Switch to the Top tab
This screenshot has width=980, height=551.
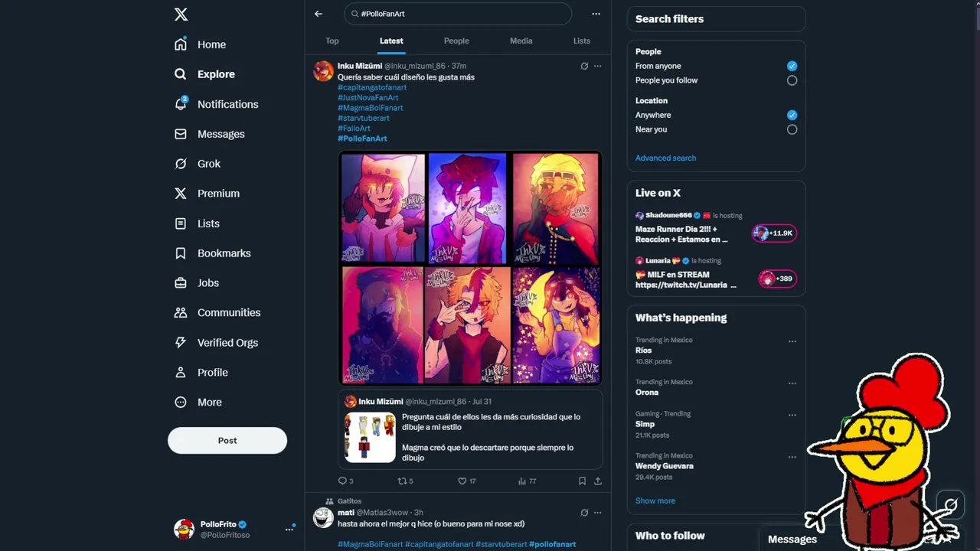(332, 41)
